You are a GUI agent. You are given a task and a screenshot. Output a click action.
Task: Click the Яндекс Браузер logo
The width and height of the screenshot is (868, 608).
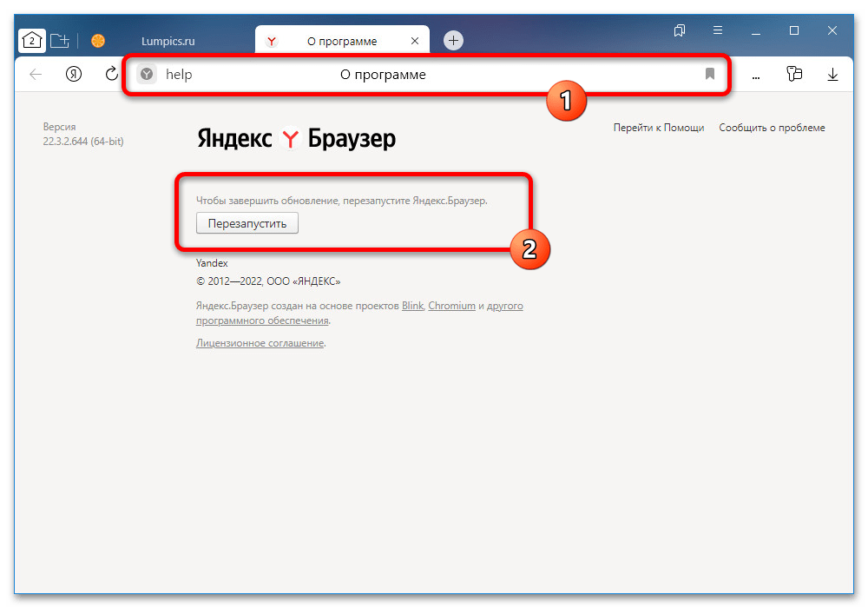point(296,138)
